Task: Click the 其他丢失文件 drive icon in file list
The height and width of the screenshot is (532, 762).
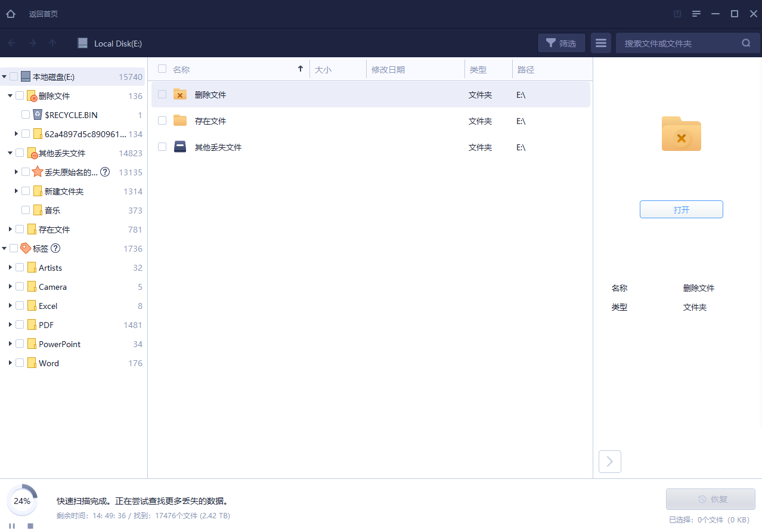Action: point(180,147)
